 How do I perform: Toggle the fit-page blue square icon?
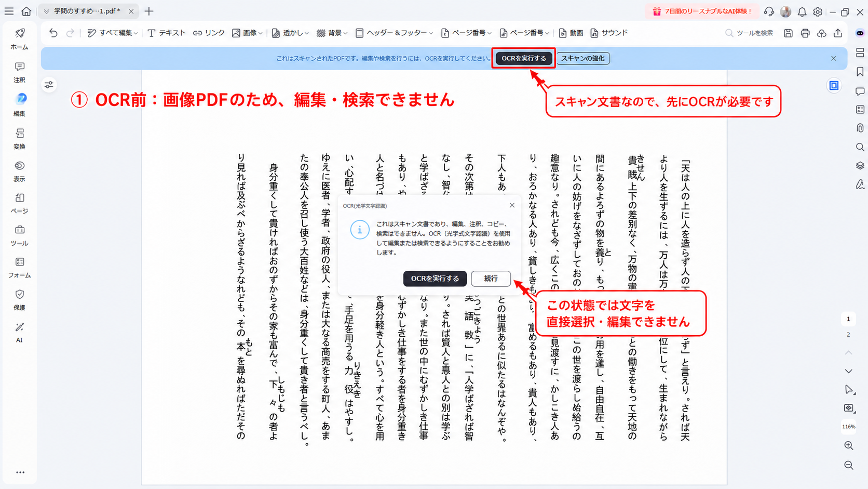[834, 85]
